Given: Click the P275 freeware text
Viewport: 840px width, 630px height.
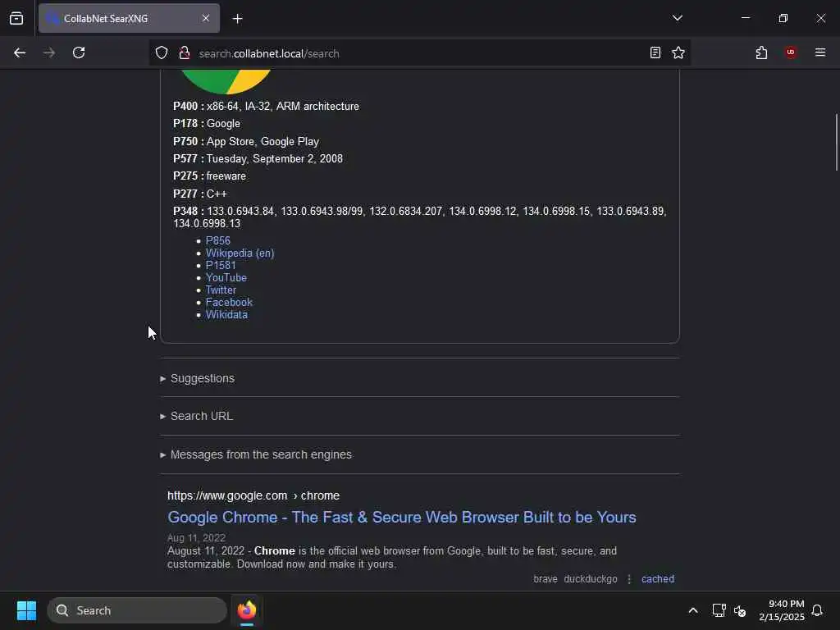Looking at the screenshot, I should click(209, 176).
